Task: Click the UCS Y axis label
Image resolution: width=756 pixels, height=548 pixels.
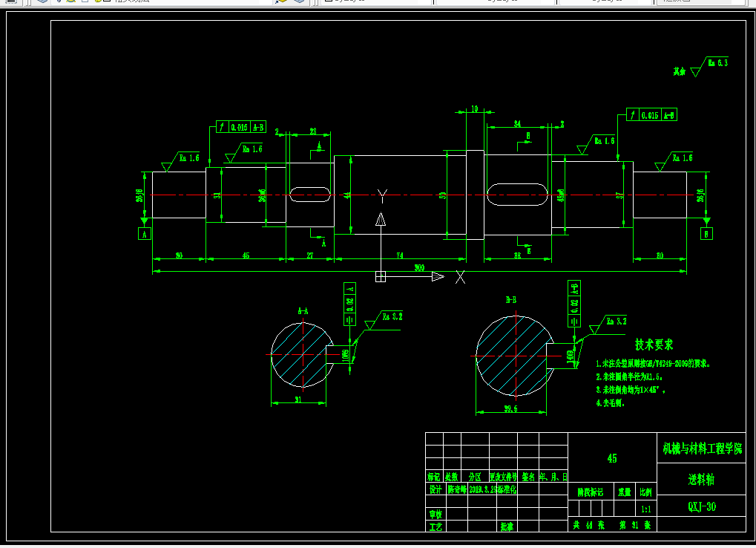Action: (x=382, y=196)
